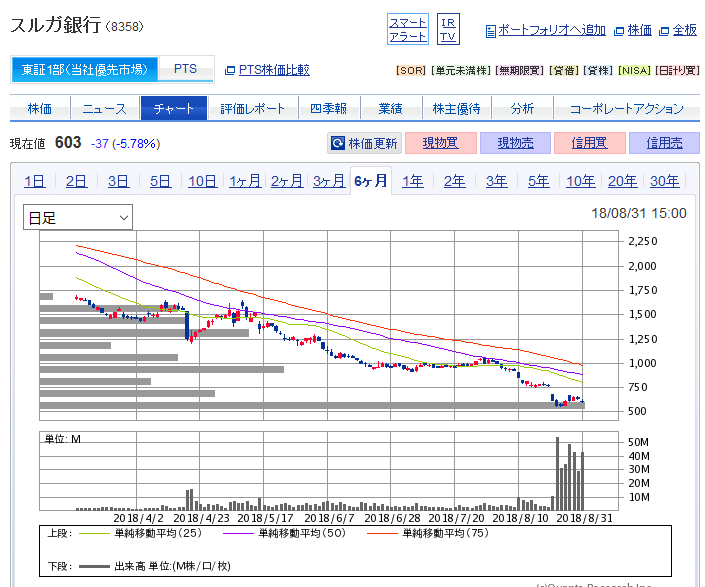Choose the 30年 chart period
This screenshot has height=587, width=705.
point(664,181)
